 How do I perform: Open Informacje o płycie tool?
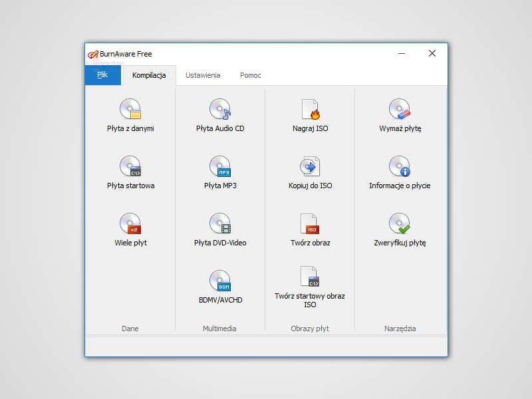click(x=400, y=166)
